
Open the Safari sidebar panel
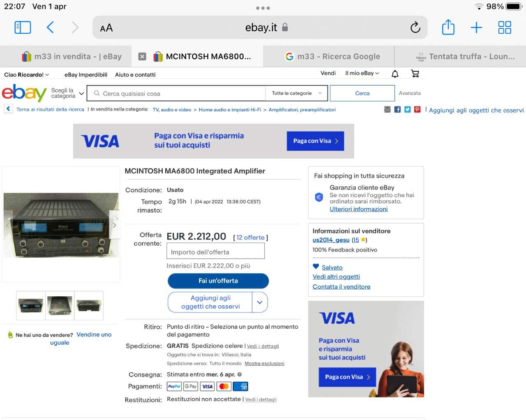point(23,28)
